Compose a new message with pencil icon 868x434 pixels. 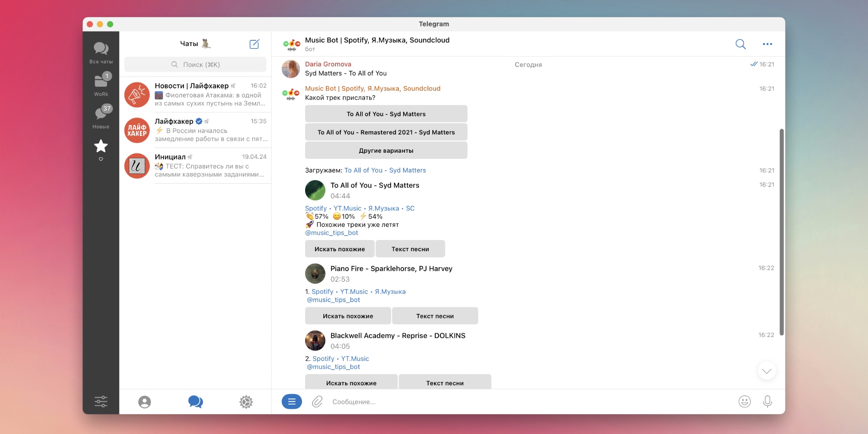[254, 44]
